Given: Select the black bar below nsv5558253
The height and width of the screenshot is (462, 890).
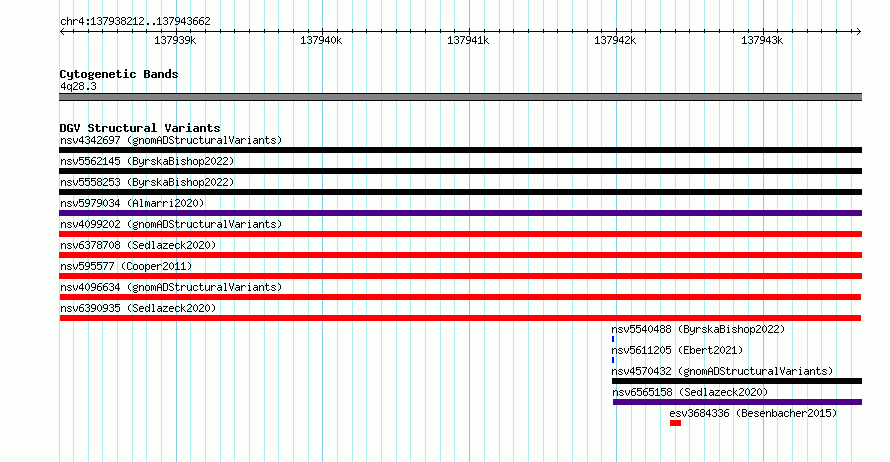Looking at the screenshot, I should [460, 192].
